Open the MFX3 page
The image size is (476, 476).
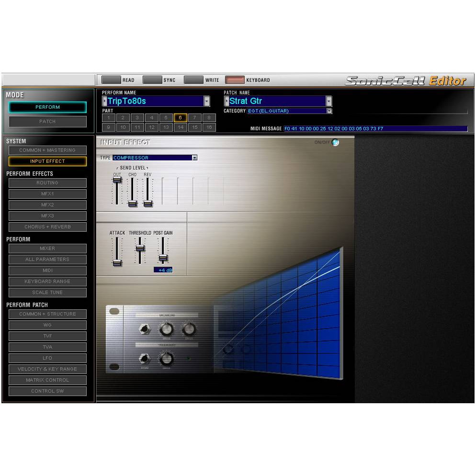[x=48, y=216]
